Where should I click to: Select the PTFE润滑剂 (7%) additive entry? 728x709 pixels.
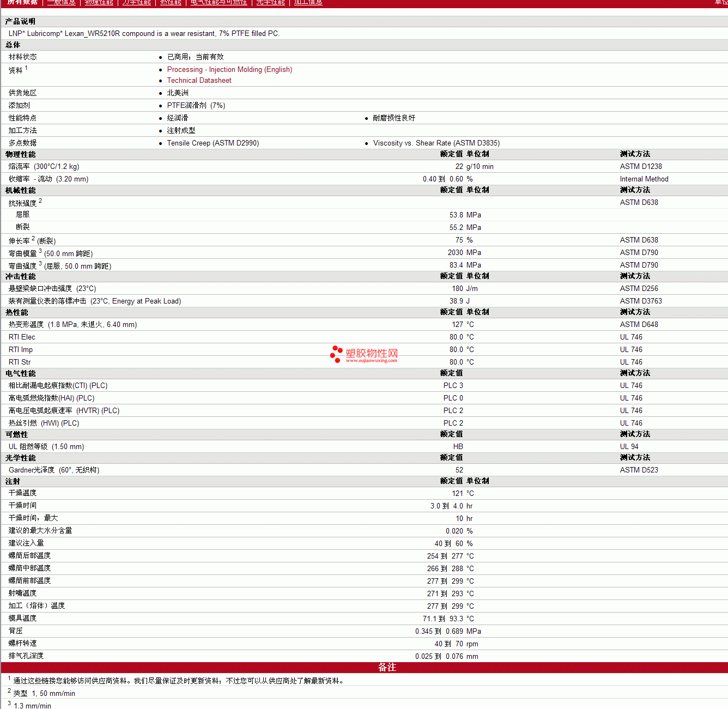pyautogui.click(x=196, y=106)
